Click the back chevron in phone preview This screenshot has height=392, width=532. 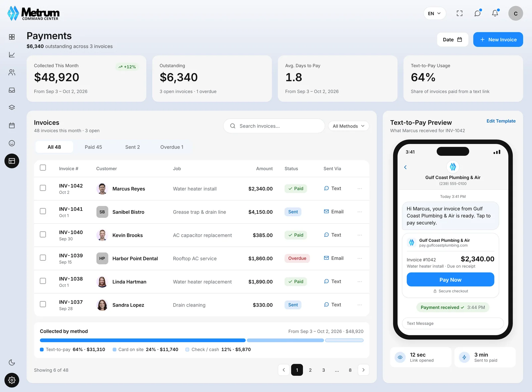pyautogui.click(x=405, y=167)
